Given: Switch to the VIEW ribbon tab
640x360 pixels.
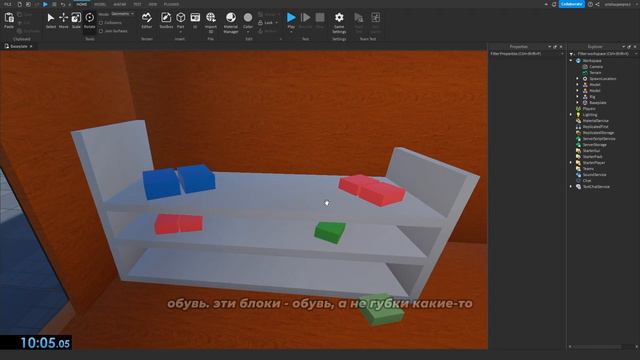Looking at the screenshot, I should (153, 4).
